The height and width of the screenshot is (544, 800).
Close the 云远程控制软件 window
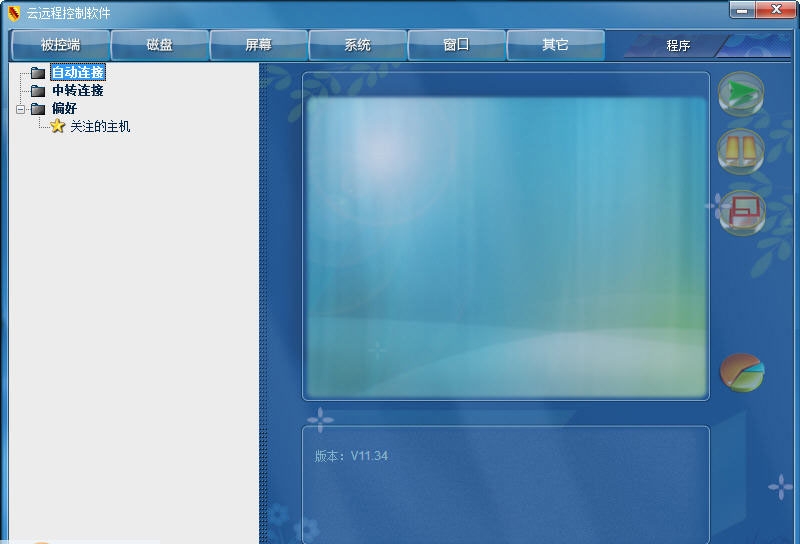[776, 10]
